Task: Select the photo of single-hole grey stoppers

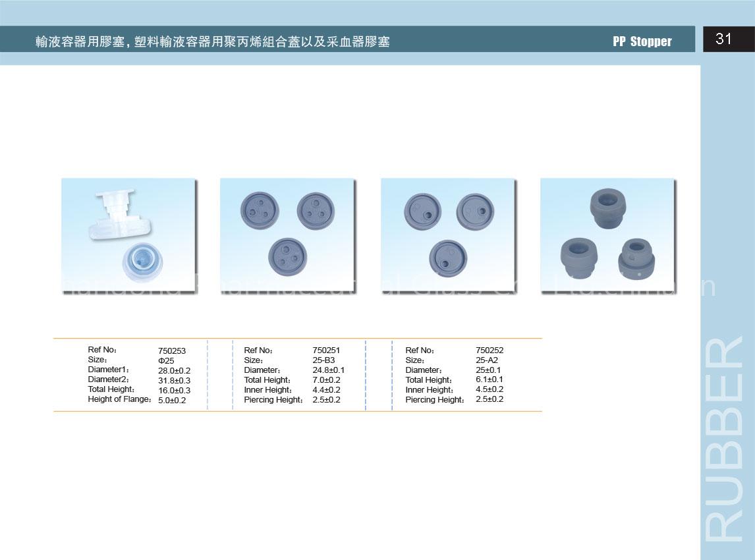Action: point(448,235)
